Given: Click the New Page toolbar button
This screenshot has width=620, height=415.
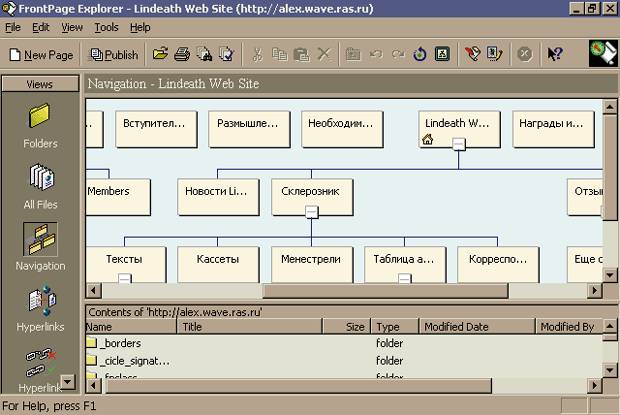Looking at the screenshot, I should coord(42,55).
